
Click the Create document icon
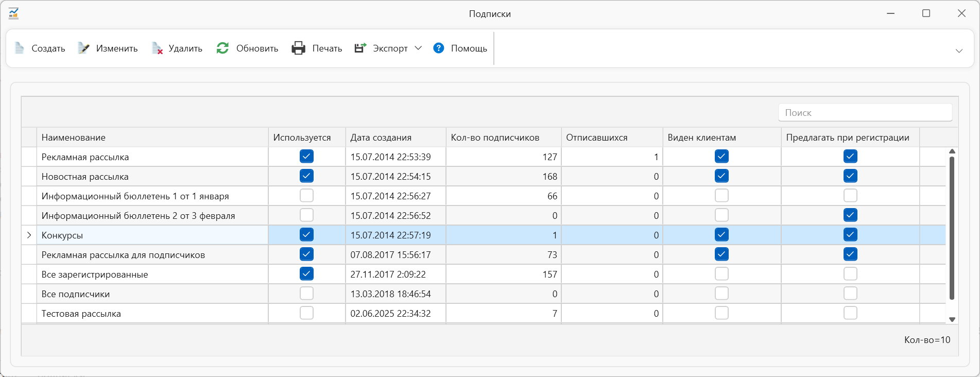click(x=20, y=48)
